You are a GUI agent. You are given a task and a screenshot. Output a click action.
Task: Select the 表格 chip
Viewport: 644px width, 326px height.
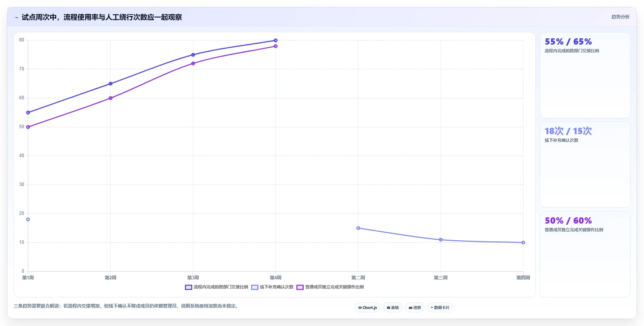pos(393,308)
